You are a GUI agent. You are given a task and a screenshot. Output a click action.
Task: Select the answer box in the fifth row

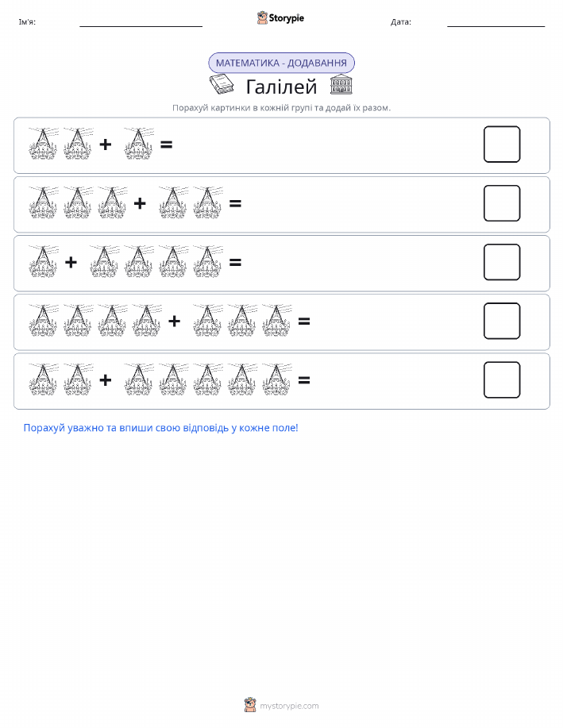[x=502, y=379]
